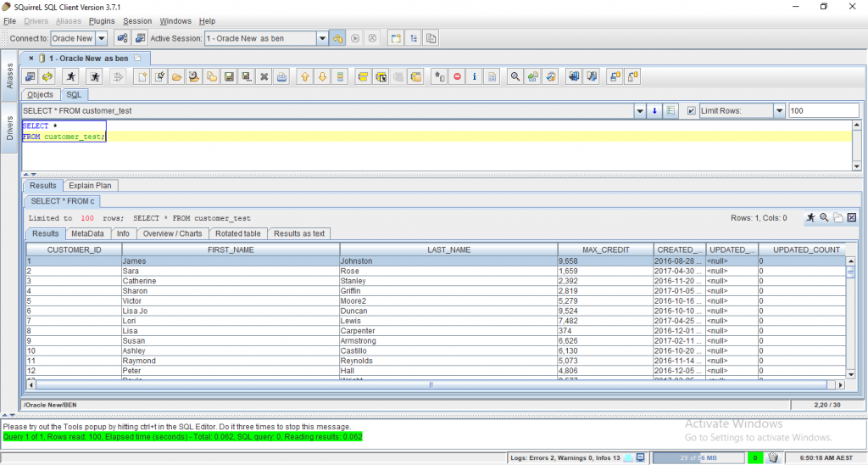Uncheck the Limit Rows checkbox

[691, 111]
